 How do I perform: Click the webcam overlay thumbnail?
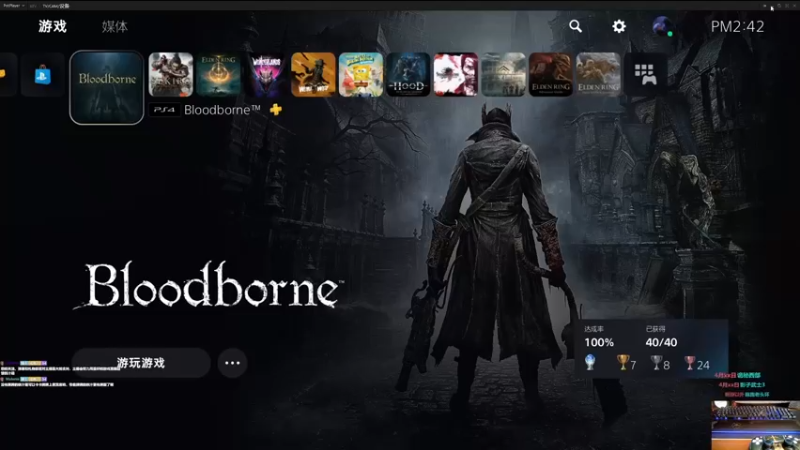pyautogui.click(x=756, y=425)
